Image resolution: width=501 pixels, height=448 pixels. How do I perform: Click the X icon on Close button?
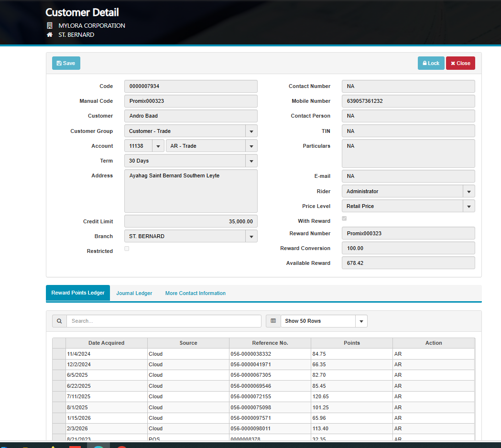click(x=453, y=63)
